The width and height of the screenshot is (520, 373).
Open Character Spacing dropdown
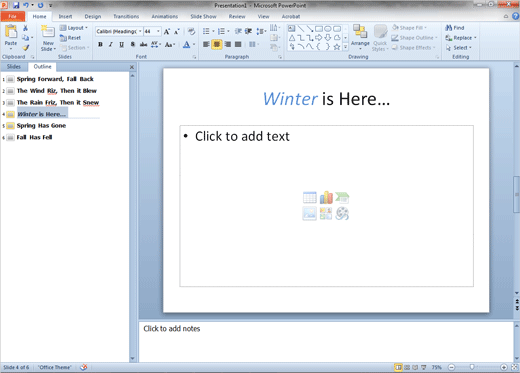(x=156, y=44)
